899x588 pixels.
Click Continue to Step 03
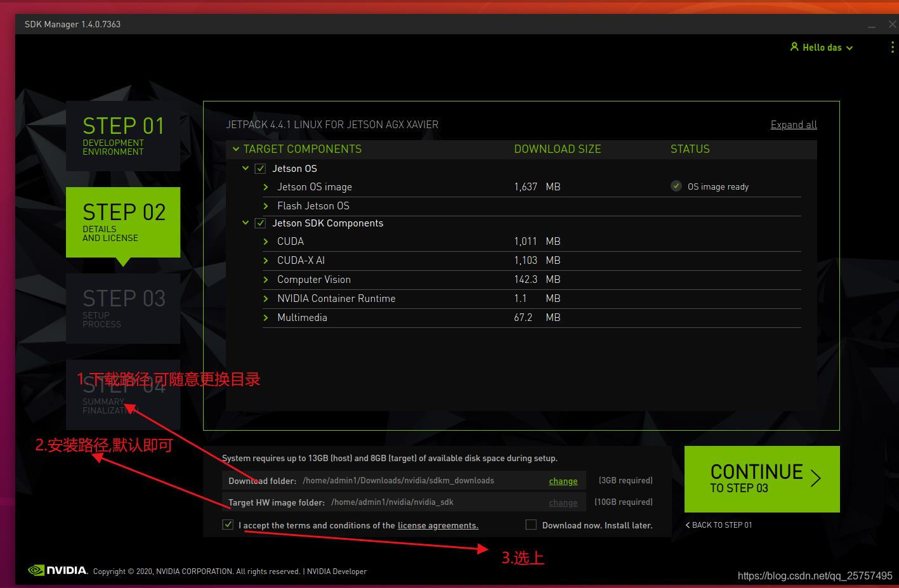click(762, 479)
